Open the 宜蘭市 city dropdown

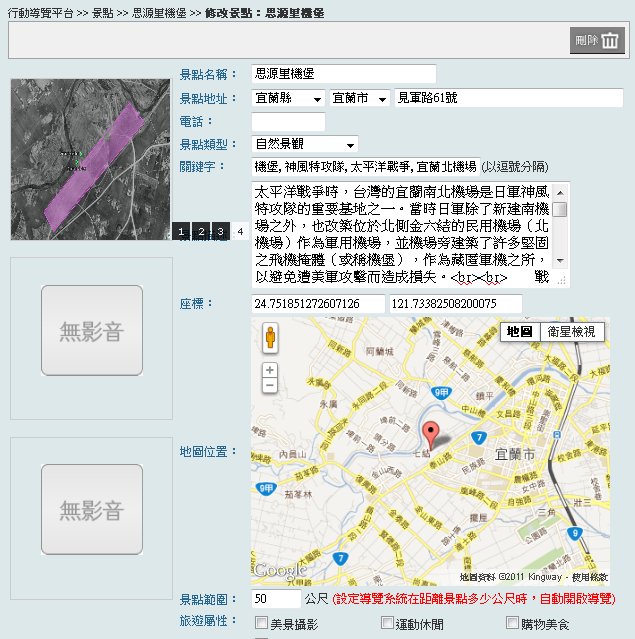359,98
